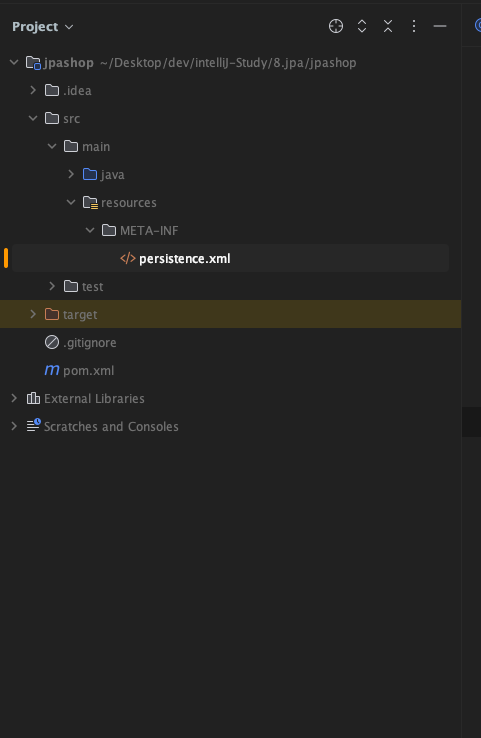Expand the test folder

[52, 286]
